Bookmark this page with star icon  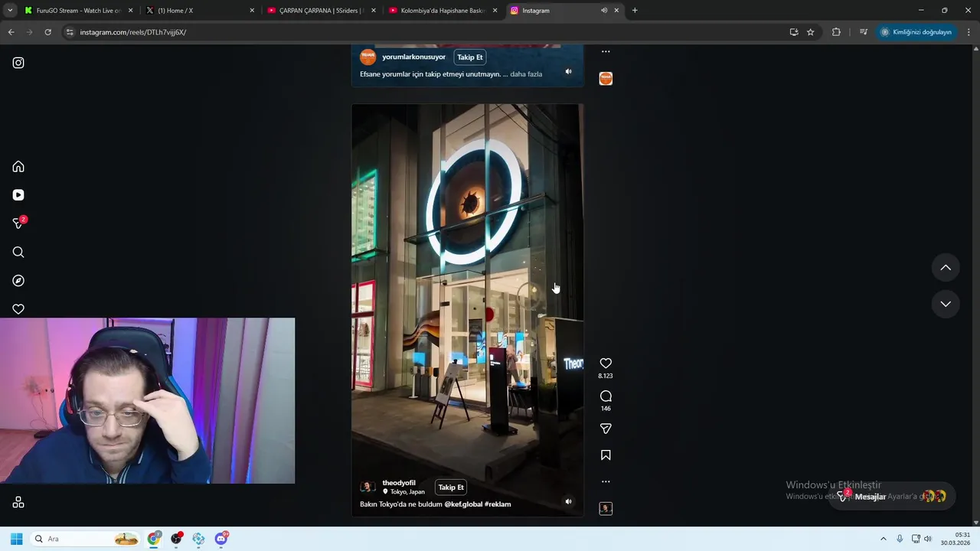coord(810,32)
